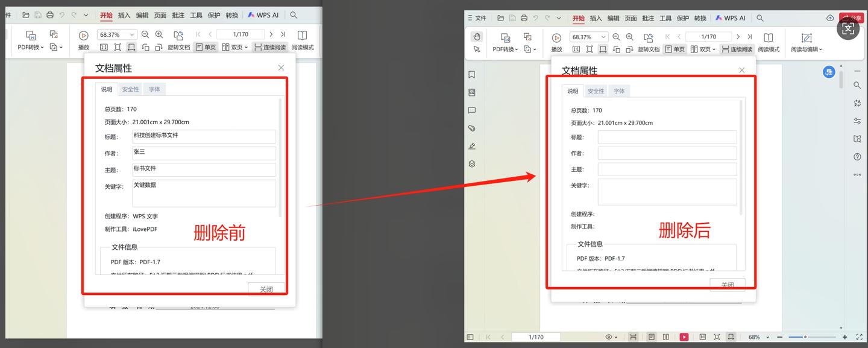Toggle two-page view icon in right status bar
Screen dimensions: 868x348
coord(666,337)
